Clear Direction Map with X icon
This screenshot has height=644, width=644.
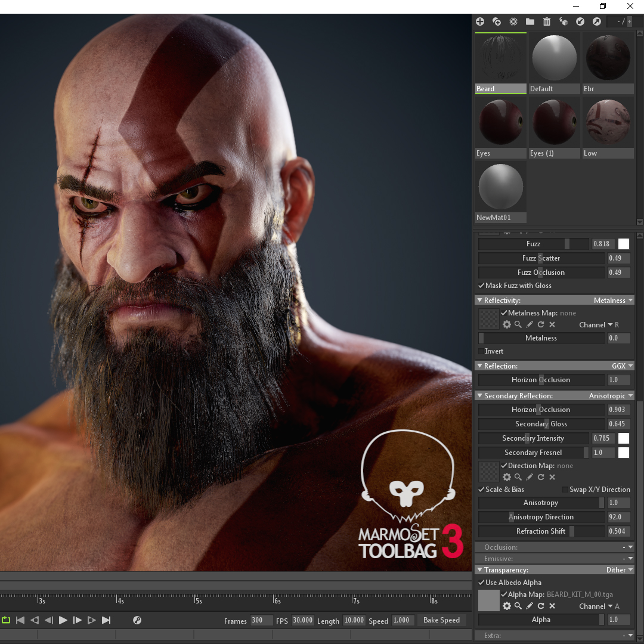coord(552,477)
